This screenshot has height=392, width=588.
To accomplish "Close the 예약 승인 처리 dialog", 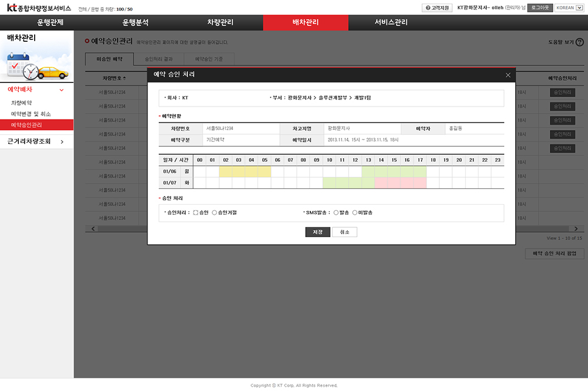I will coord(508,75).
